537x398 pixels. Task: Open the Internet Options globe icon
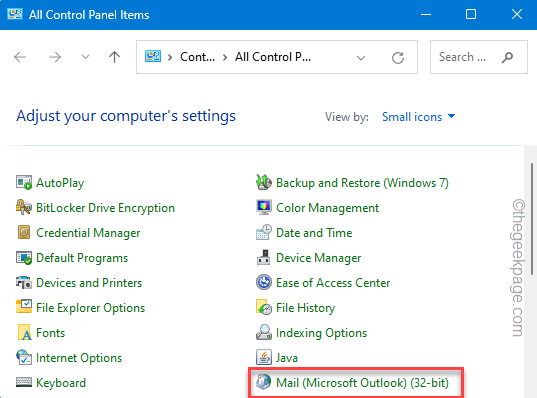click(x=24, y=358)
